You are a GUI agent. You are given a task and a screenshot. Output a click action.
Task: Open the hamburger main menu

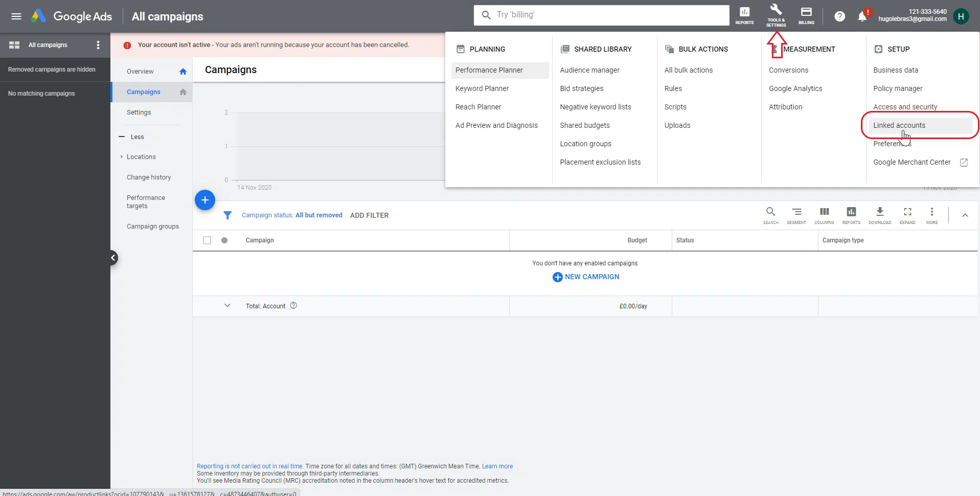tap(16, 16)
